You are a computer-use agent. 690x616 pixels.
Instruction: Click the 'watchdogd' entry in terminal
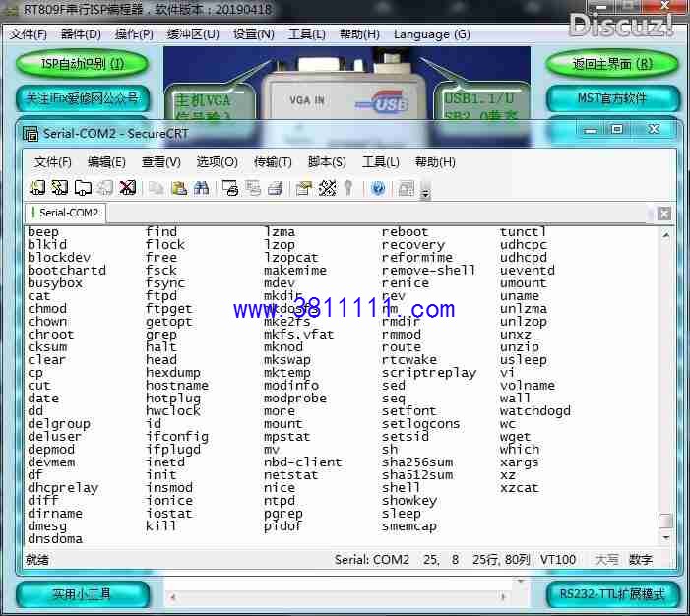point(535,411)
